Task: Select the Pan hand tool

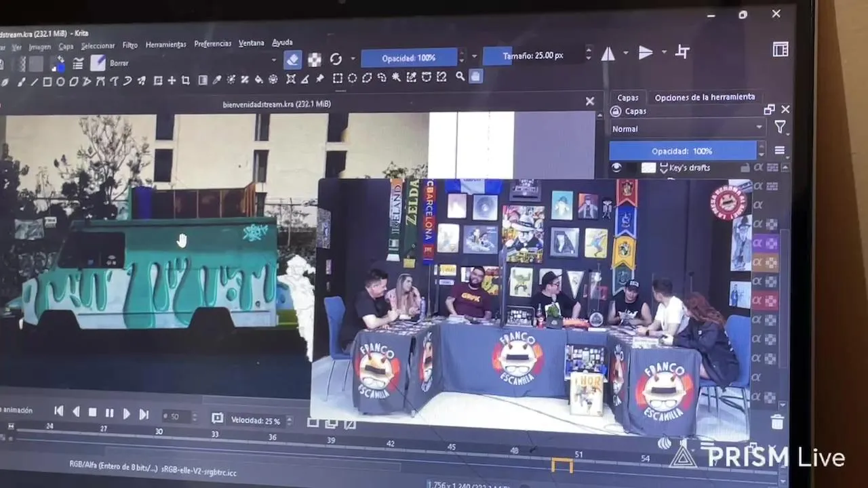Action: 475,76
